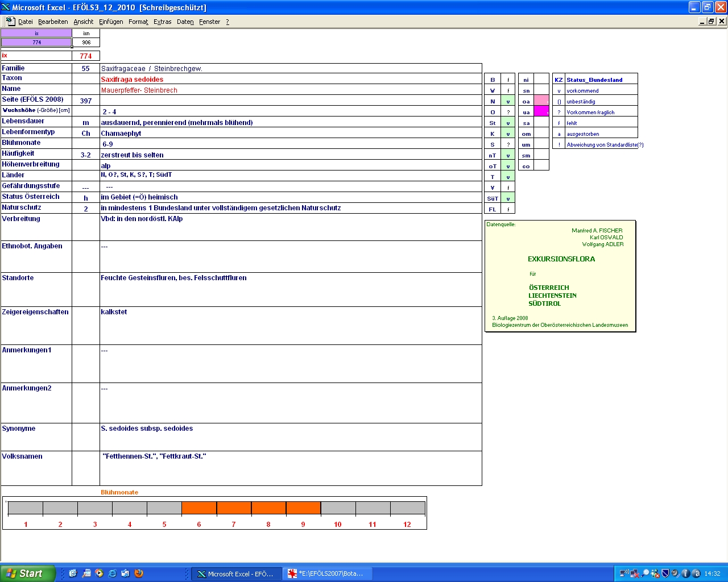Click the Status text im Gebiet (=Ö) heimisch
This screenshot has height=582, width=728.
pos(139,197)
